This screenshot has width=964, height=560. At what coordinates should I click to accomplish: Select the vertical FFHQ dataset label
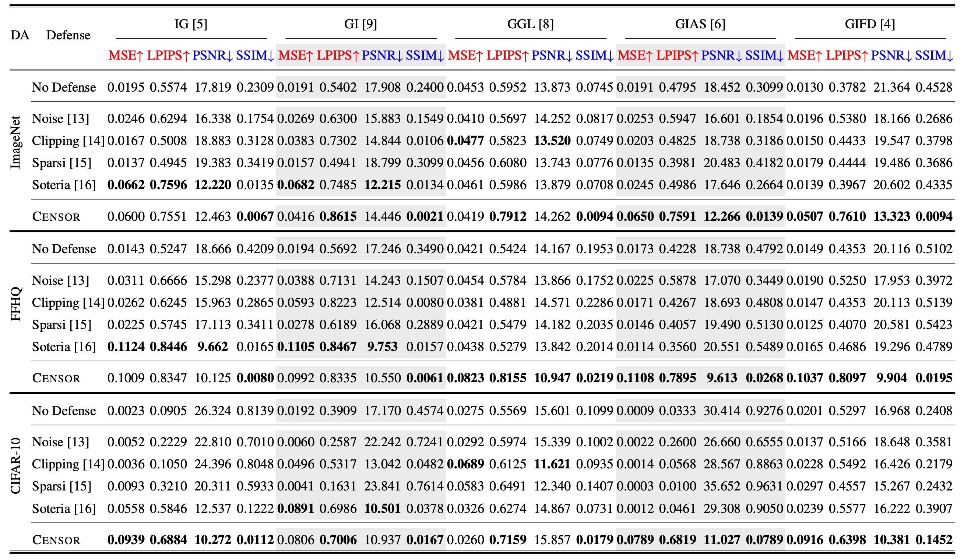tap(15, 304)
